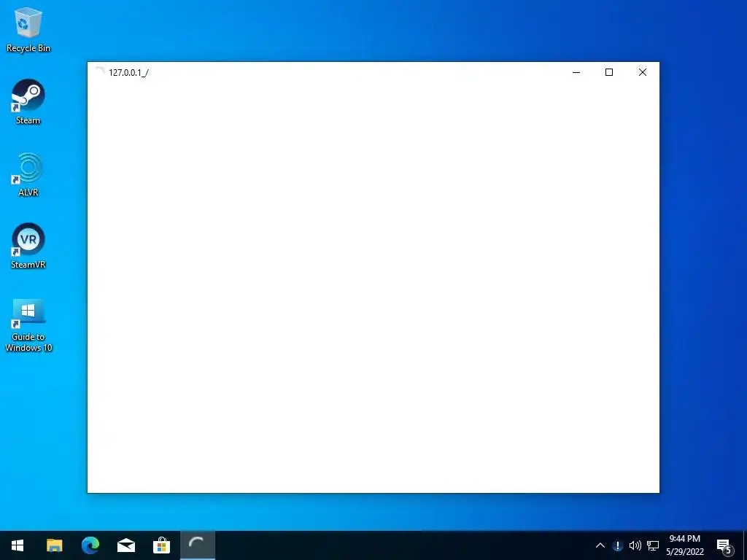Minimize the 127.0.0.1 window

[576, 72]
